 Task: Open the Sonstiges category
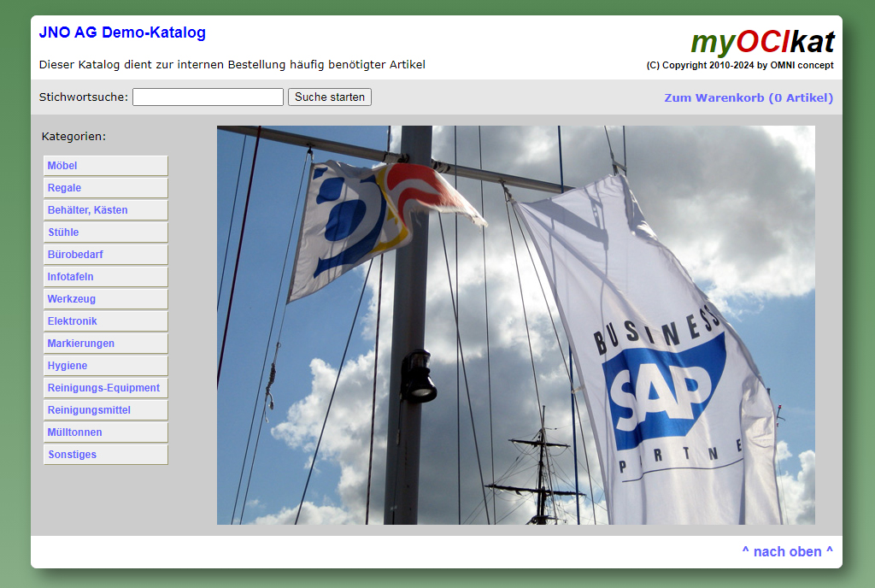[105, 455]
